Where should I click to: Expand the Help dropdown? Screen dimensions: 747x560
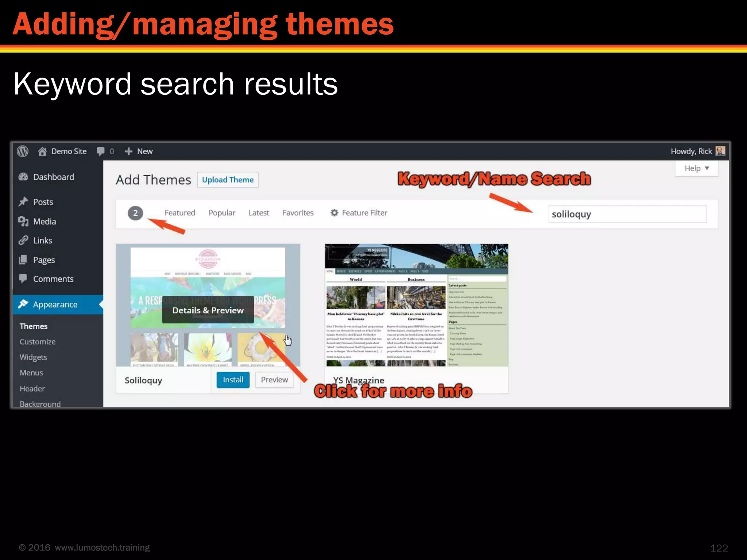click(x=697, y=168)
